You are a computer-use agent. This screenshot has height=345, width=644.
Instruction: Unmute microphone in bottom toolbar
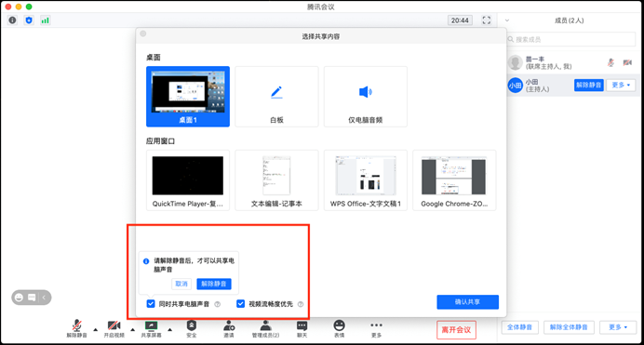click(77, 328)
